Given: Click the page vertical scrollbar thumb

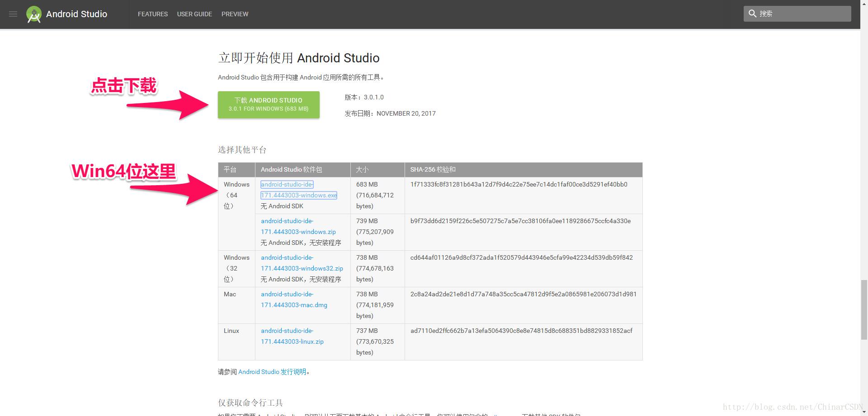Looking at the screenshot, I should coord(864,309).
